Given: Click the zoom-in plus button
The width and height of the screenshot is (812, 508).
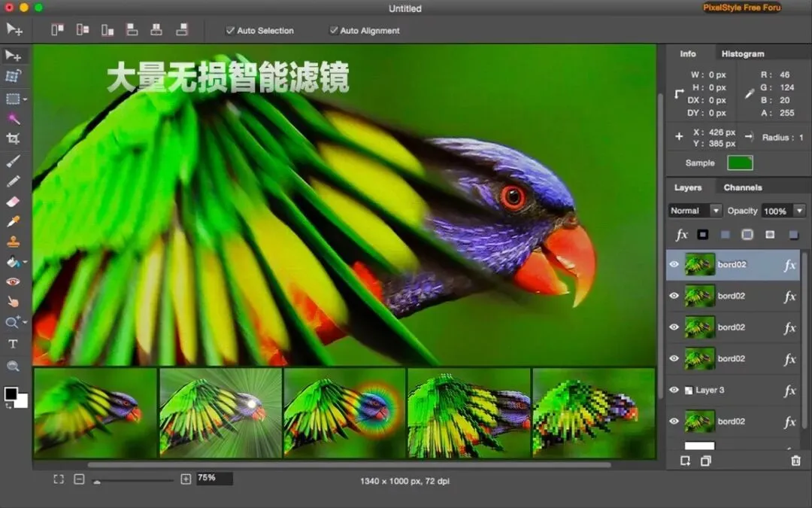Looking at the screenshot, I should [186, 479].
